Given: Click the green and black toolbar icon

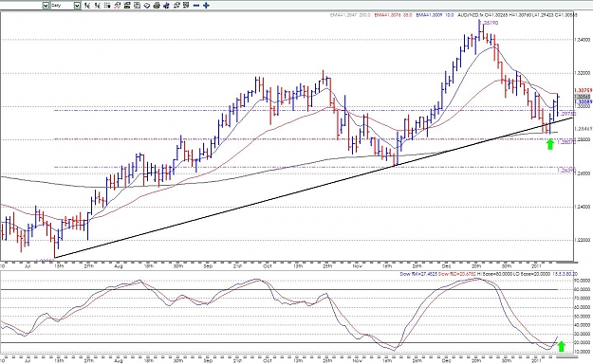Looking at the screenshot, I should 127,6.
